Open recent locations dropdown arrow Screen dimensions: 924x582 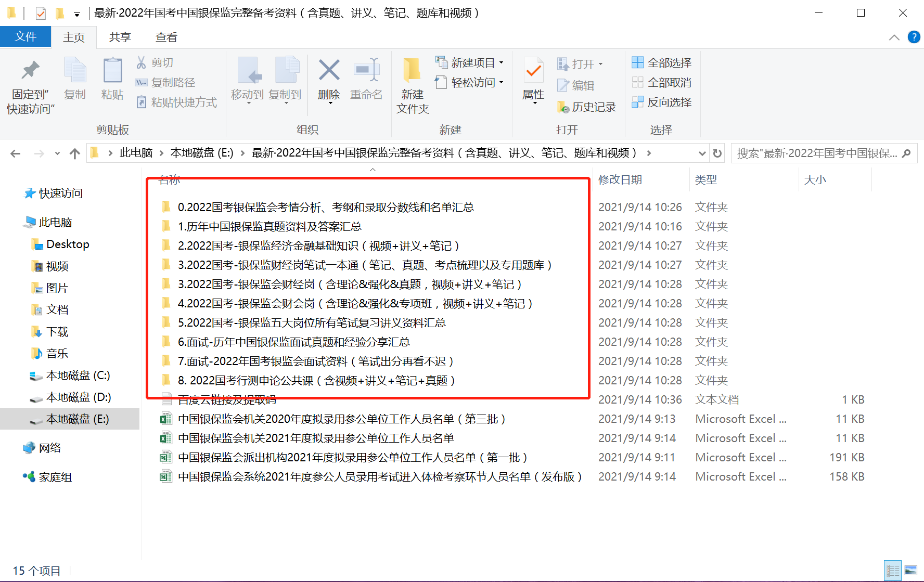tap(57, 153)
